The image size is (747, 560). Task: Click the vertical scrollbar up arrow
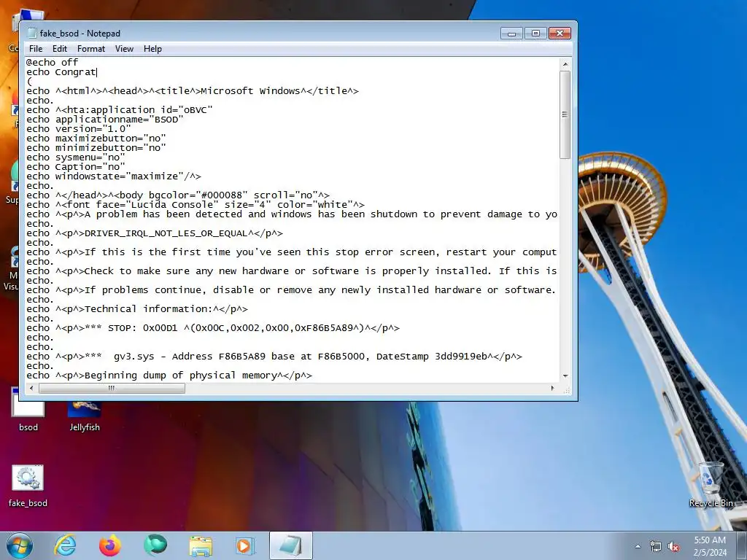[x=565, y=64]
